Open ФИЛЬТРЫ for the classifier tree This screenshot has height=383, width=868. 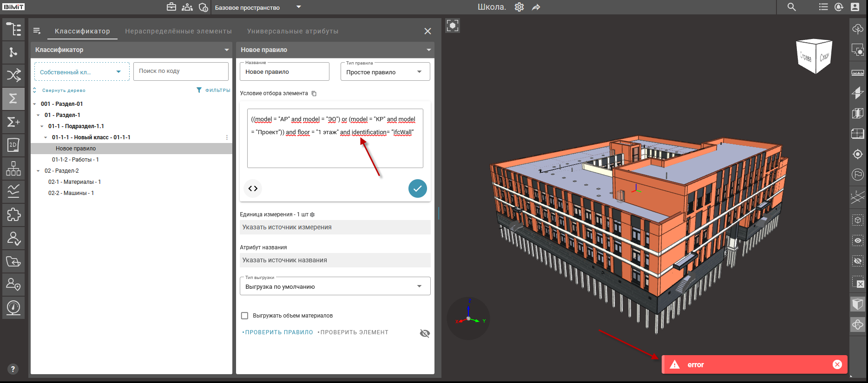(213, 90)
